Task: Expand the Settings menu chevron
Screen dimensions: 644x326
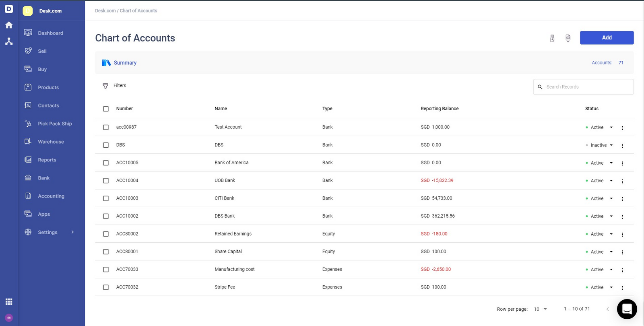Action: (72, 232)
